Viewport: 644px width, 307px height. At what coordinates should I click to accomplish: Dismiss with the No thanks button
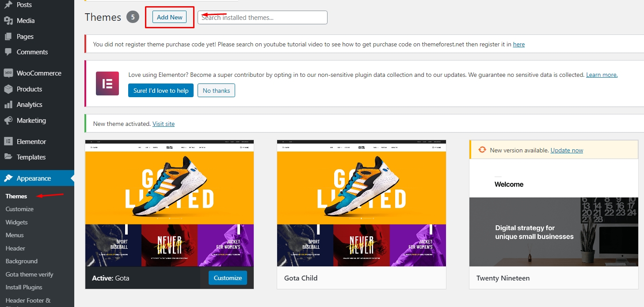click(217, 91)
